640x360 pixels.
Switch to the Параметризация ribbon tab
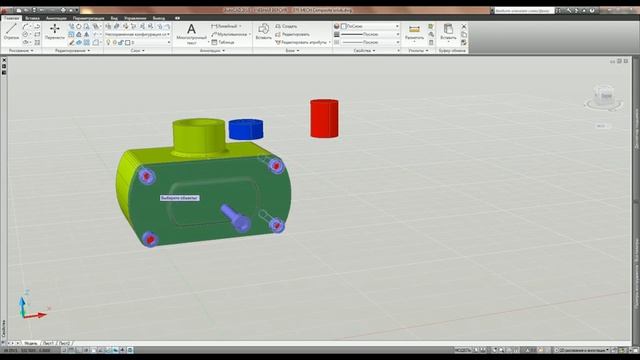pos(89,18)
